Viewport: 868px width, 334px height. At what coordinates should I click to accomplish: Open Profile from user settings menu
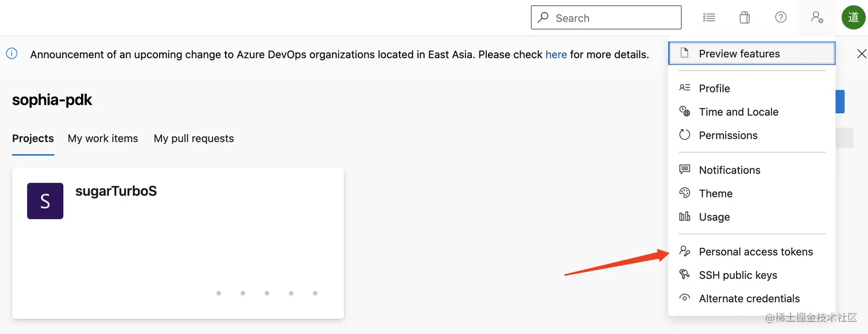tap(752, 88)
